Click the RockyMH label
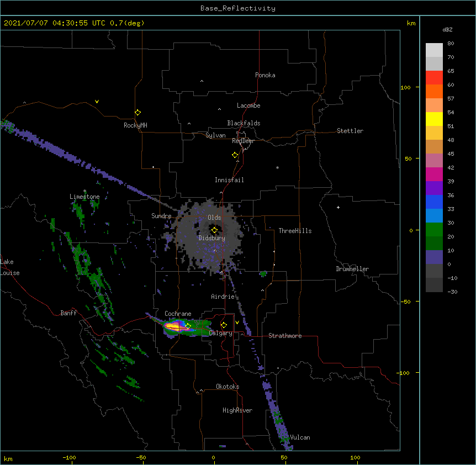Image resolution: width=476 pixels, height=465 pixels. [x=135, y=125]
